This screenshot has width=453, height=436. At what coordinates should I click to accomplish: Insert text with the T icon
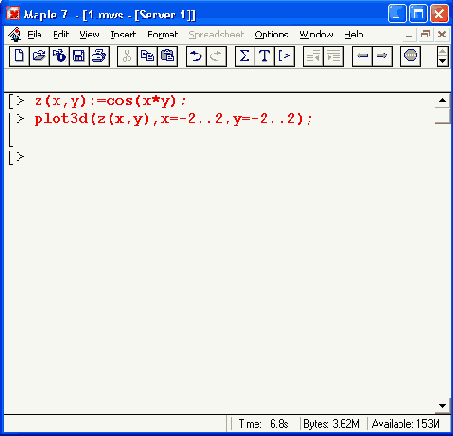coord(264,56)
